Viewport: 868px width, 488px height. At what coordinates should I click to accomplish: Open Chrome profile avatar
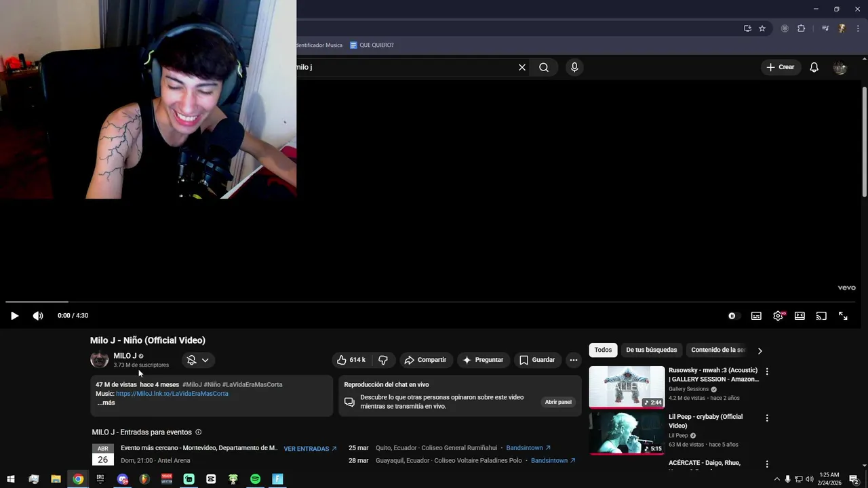842,28
